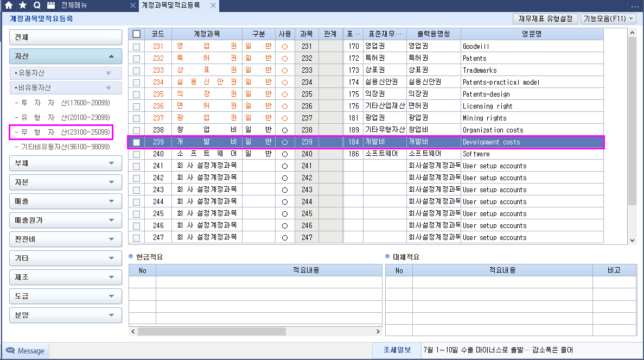
Task: Click first 적요내용 cell in 대체적요 table
Action: [x=503, y=282]
